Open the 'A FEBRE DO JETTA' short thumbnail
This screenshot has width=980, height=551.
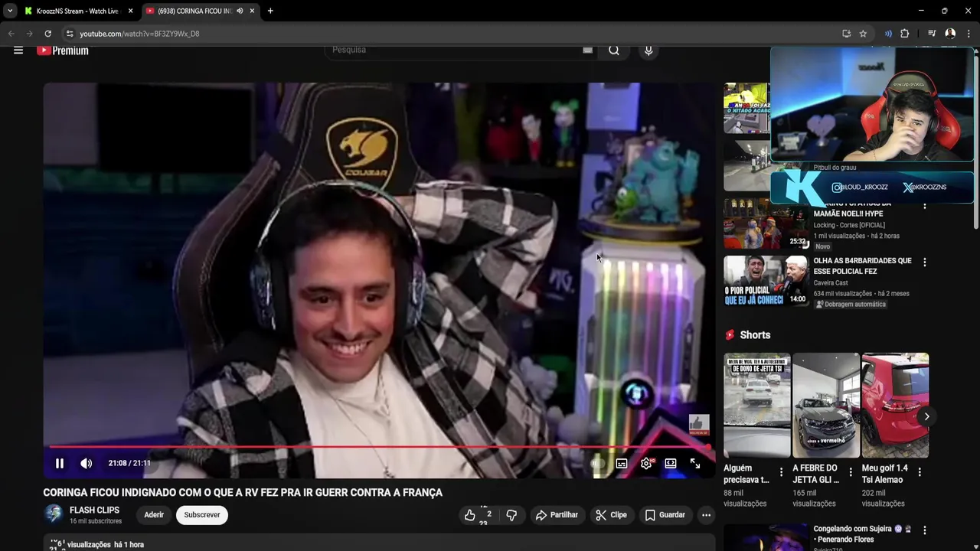point(826,405)
